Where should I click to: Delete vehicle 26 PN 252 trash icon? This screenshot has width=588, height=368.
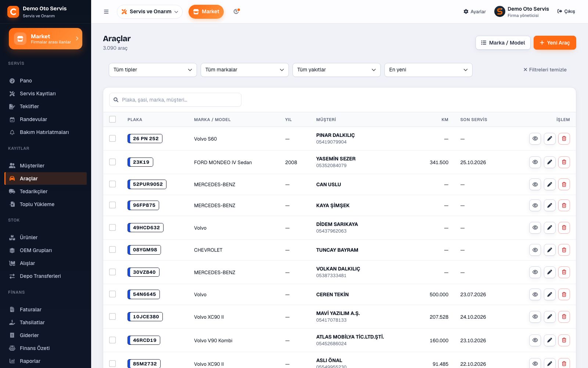click(564, 139)
